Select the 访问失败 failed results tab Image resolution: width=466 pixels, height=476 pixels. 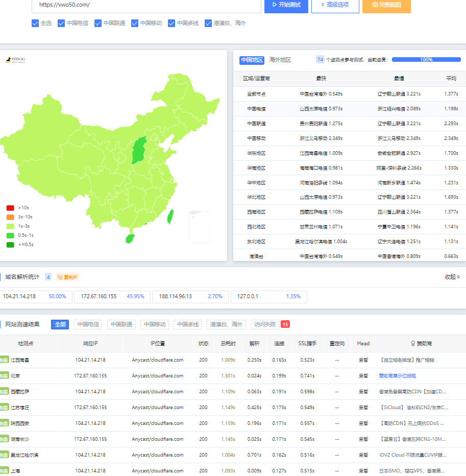pyautogui.click(x=265, y=324)
